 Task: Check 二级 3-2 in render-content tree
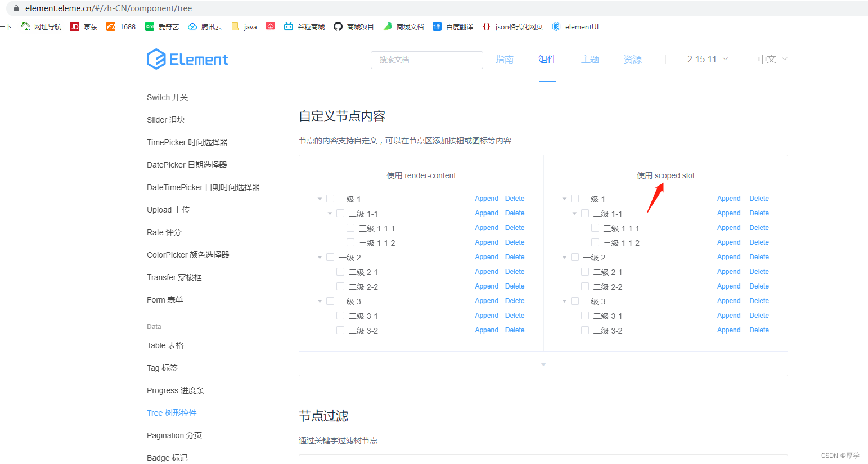[x=340, y=330]
